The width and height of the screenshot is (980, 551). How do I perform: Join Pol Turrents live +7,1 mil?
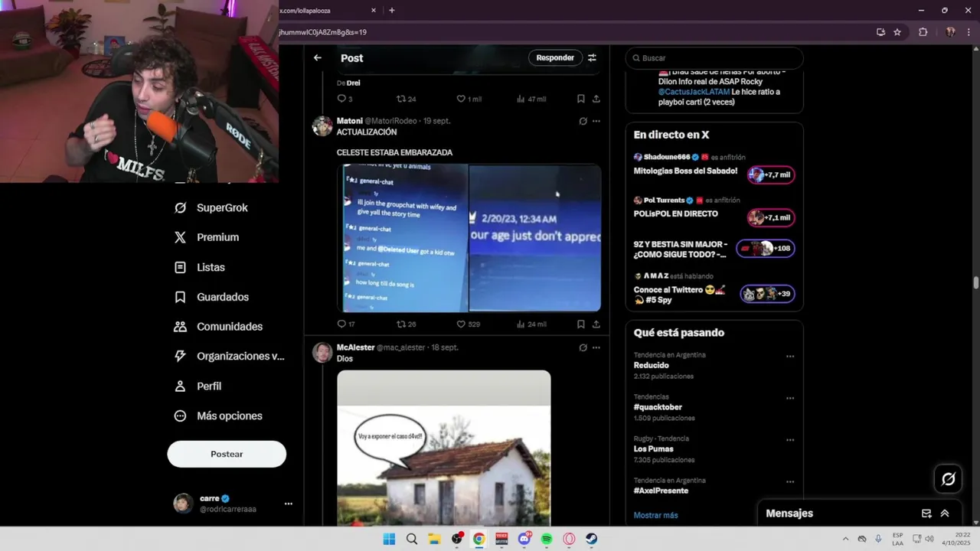771,218
